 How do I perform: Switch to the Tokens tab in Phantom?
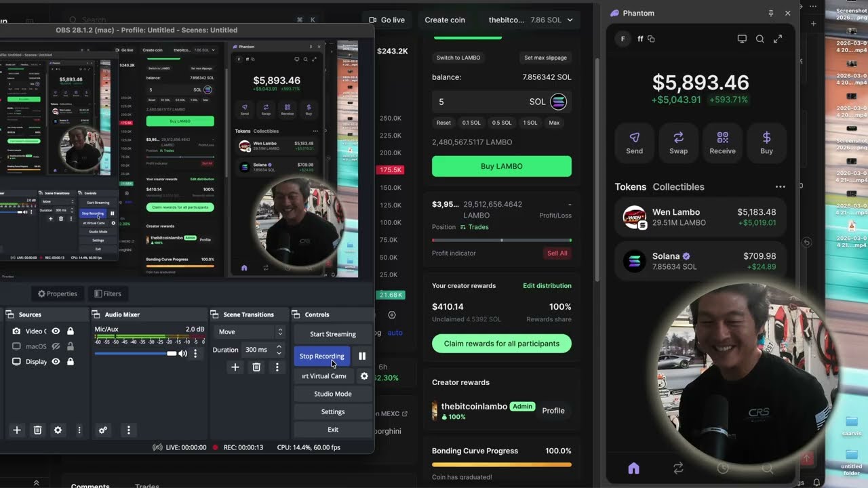(x=631, y=187)
